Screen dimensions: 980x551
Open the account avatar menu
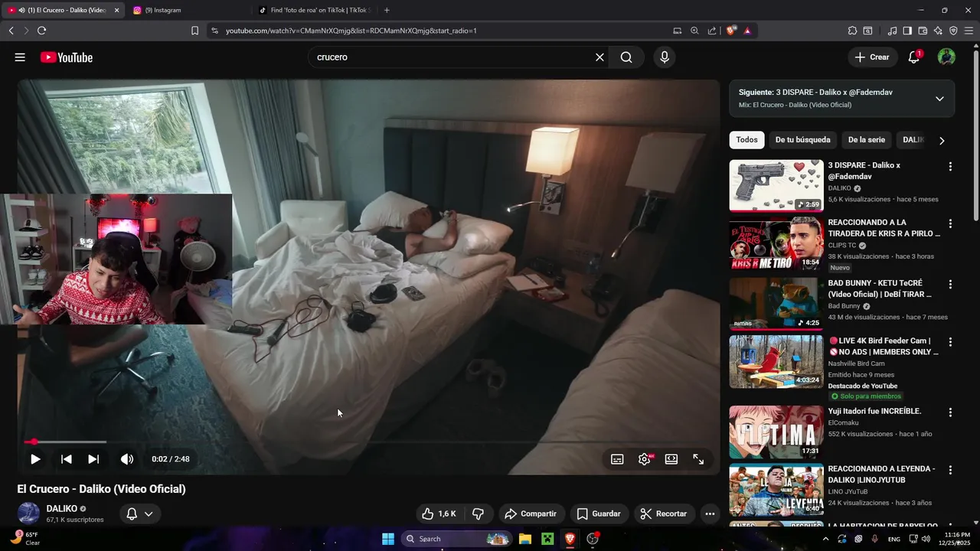tap(946, 57)
